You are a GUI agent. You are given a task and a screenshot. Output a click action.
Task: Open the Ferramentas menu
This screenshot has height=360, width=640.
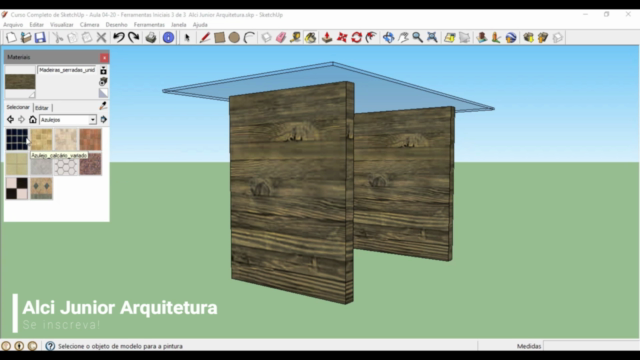(x=149, y=24)
